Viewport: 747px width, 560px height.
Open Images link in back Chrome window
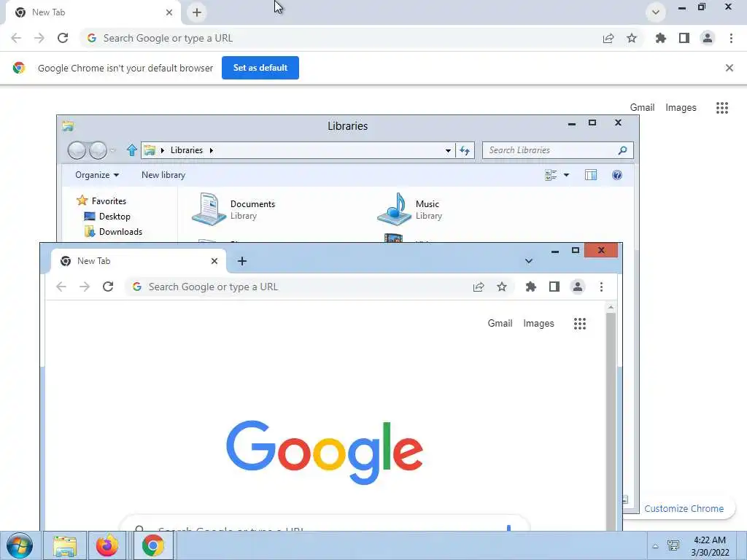681,108
